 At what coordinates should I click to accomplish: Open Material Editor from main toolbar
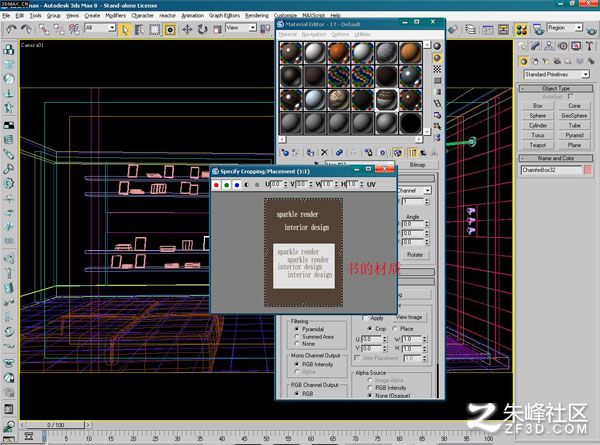(x=521, y=29)
